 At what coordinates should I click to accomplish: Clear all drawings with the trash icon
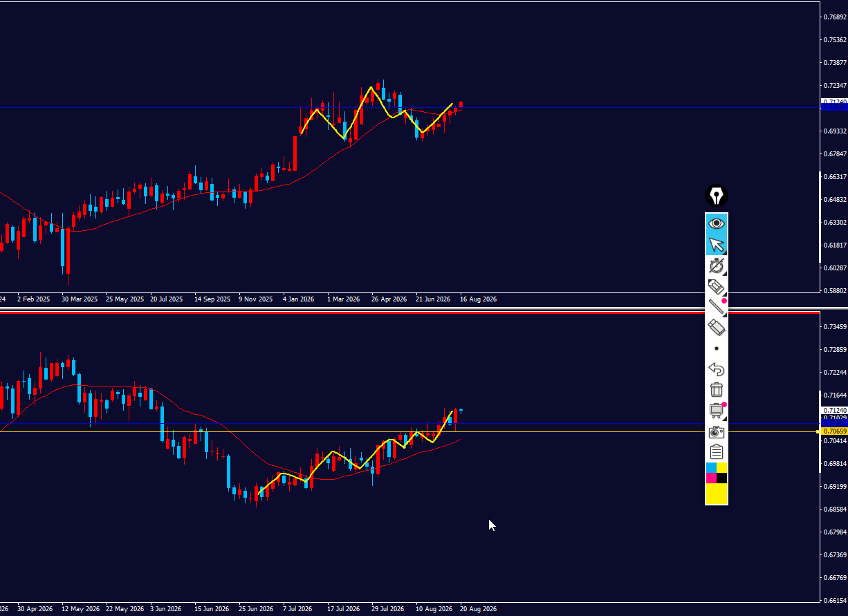coord(717,390)
